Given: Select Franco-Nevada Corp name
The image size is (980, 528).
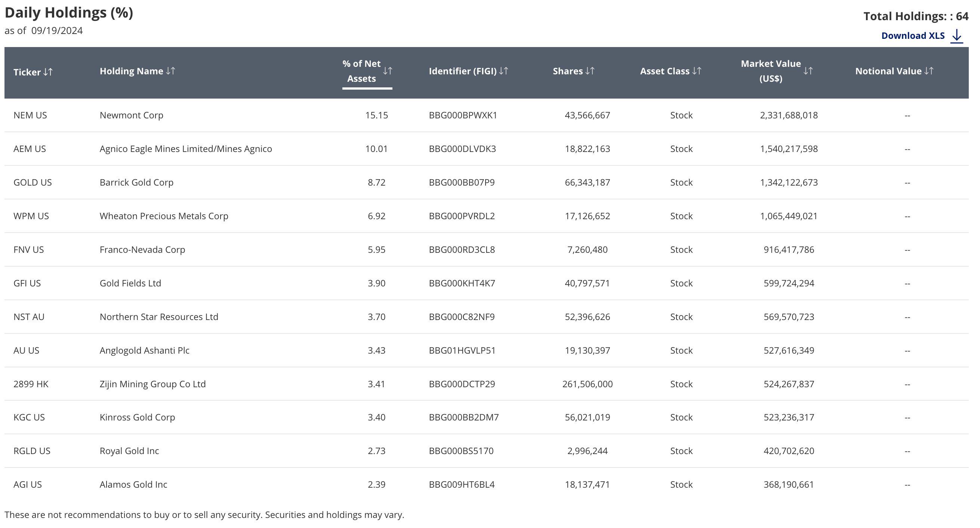Looking at the screenshot, I should coord(142,250).
